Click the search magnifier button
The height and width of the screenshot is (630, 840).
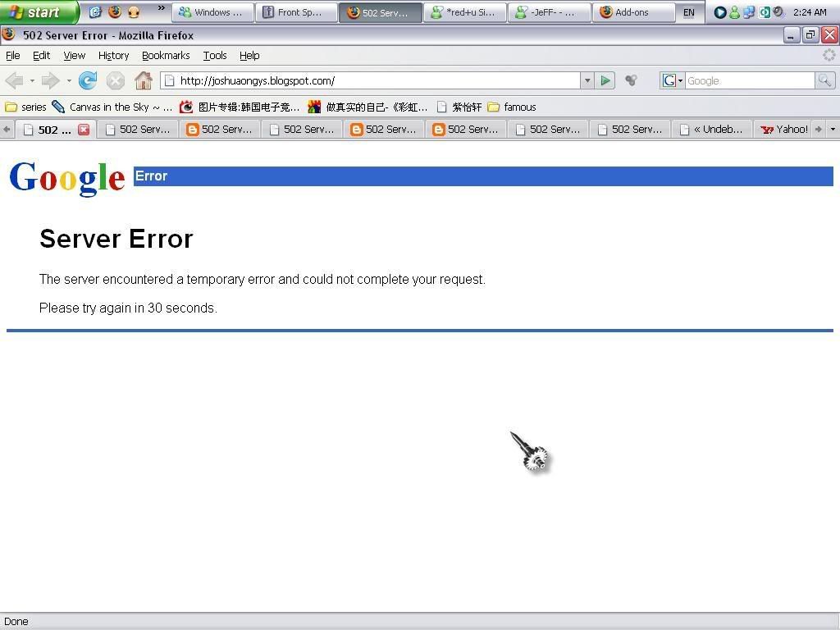[824, 81]
